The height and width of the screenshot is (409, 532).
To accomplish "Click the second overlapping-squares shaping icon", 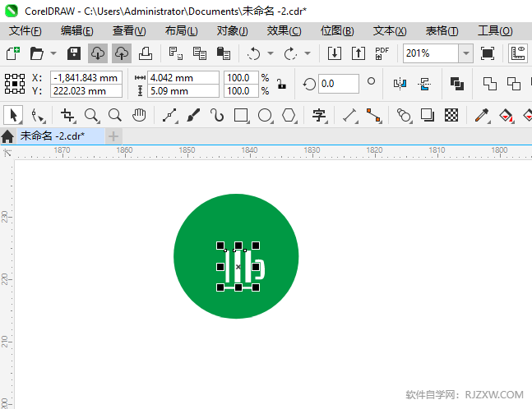I will [513, 84].
